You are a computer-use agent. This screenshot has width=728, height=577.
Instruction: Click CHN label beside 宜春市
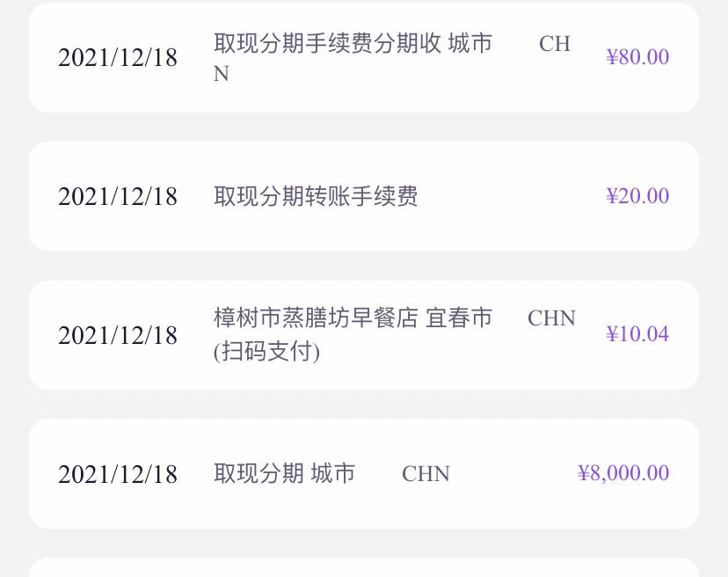pyautogui.click(x=551, y=318)
